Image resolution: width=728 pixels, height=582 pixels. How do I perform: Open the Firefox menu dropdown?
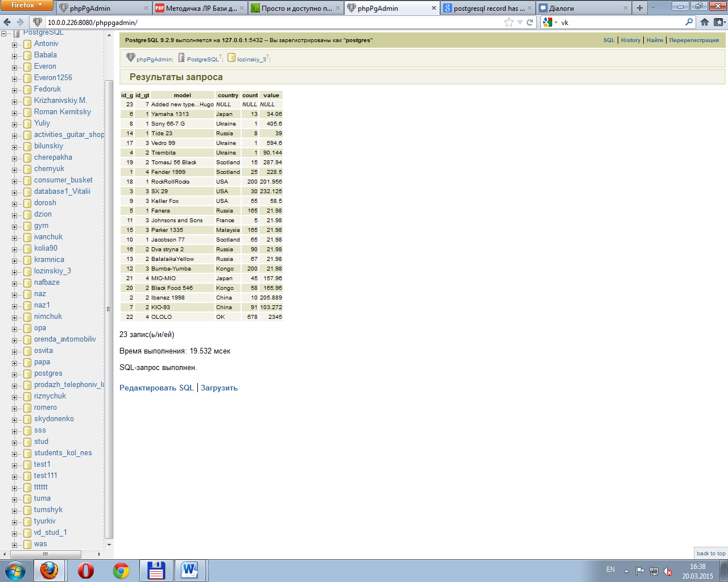pos(27,5)
